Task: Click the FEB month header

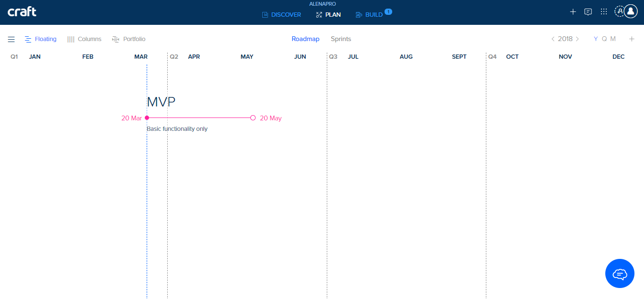Action: point(88,57)
